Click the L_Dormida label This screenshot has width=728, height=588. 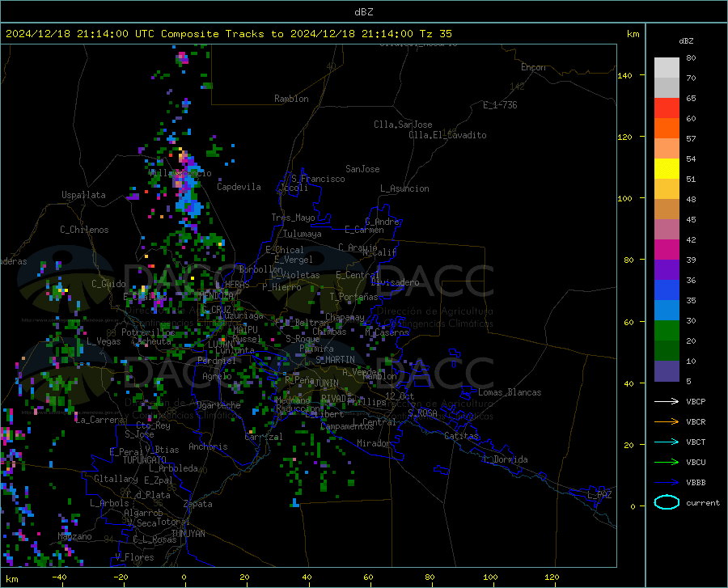505,459
